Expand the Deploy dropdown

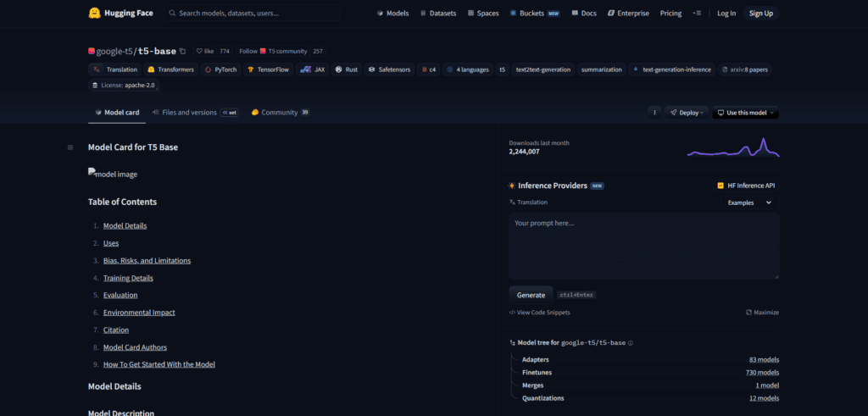click(x=687, y=113)
